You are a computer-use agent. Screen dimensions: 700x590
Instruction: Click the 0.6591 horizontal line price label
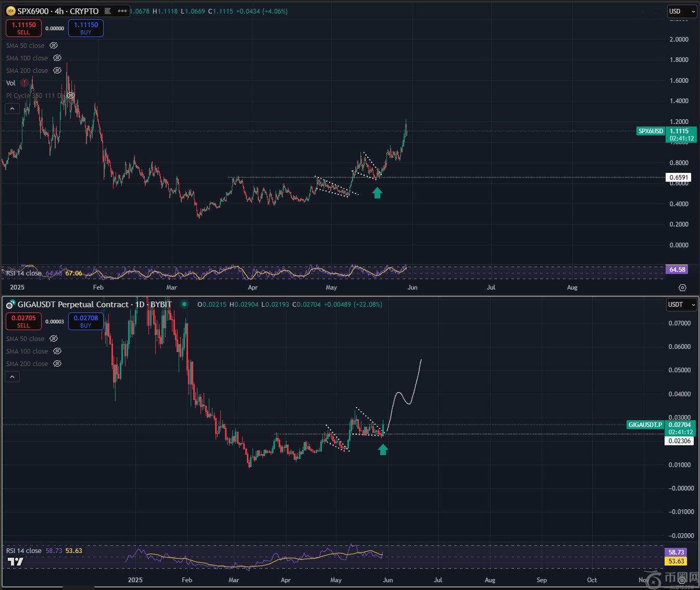[x=679, y=177]
